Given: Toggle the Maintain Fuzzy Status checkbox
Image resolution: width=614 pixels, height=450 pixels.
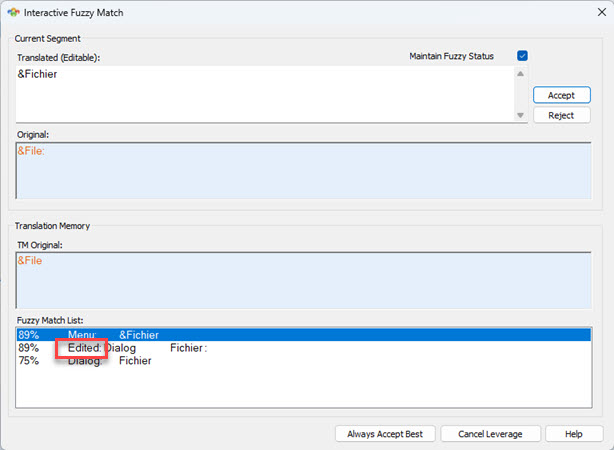Looking at the screenshot, I should (x=522, y=56).
